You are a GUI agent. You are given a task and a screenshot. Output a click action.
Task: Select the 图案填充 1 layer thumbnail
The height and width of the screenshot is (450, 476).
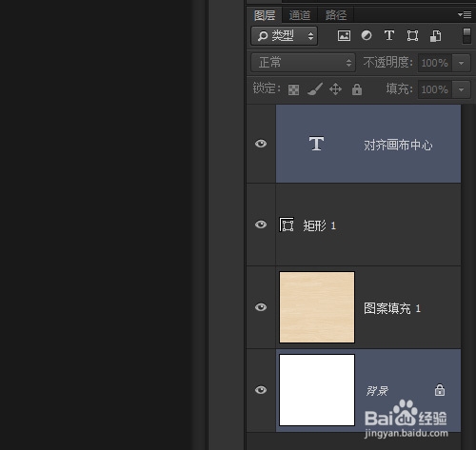[317, 307]
